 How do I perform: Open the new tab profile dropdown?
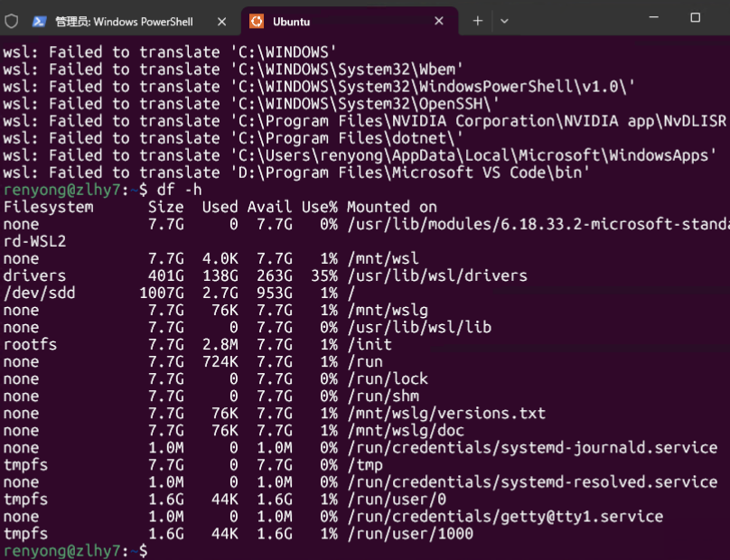504,21
